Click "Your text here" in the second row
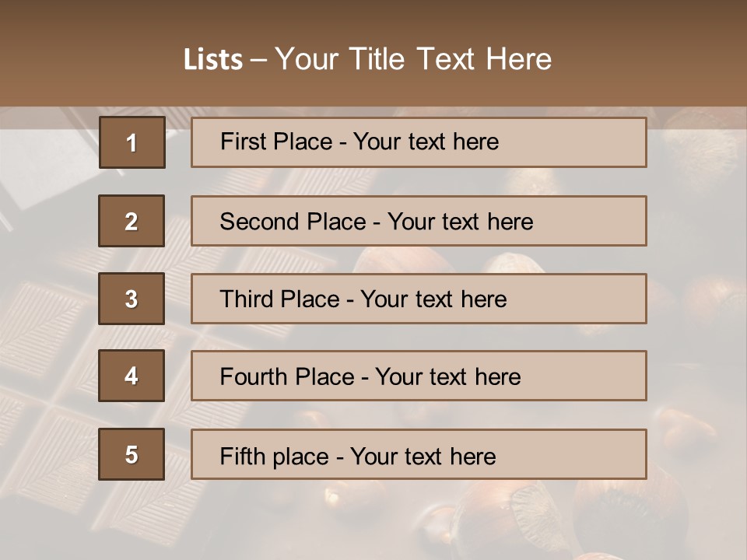The width and height of the screenshot is (747, 560). pos(461,222)
